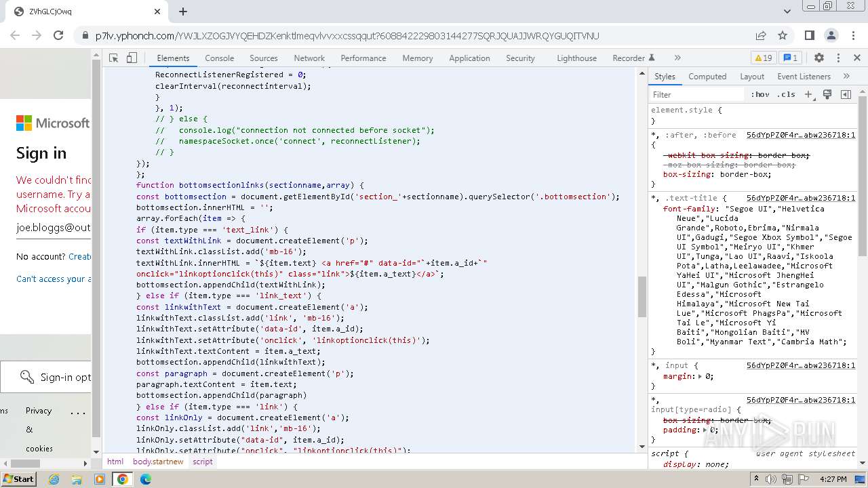
Task: Open DevTools settings gear
Action: point(819,58)
